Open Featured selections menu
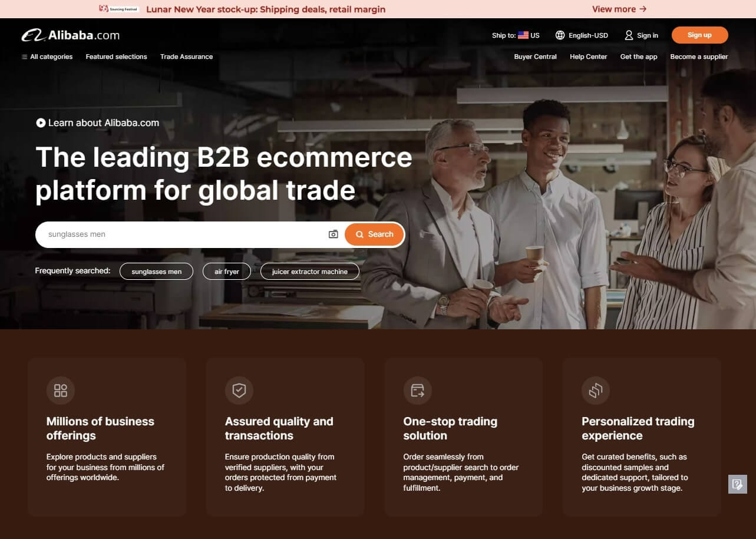Image resolution: width=756 pixels, height=539 pixels. click(116, 57)
